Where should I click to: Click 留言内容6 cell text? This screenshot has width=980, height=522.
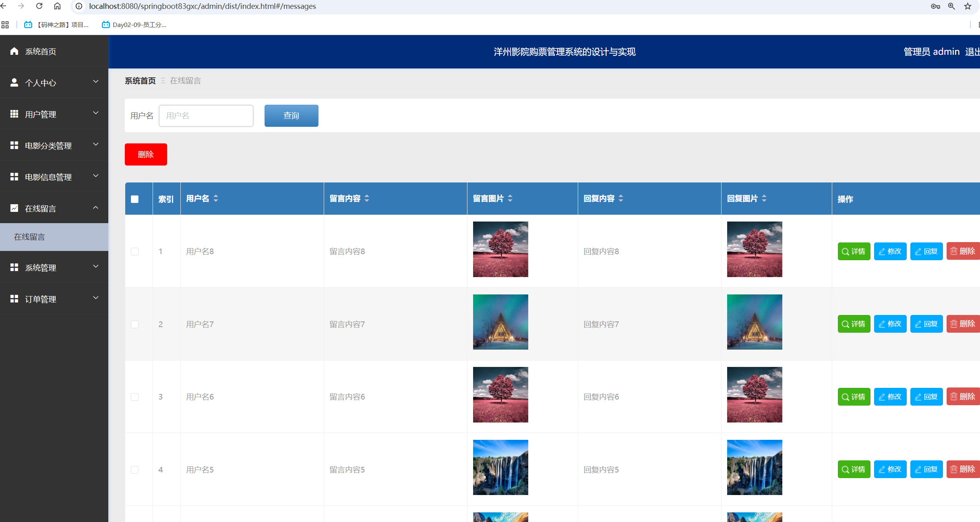tap(347, 397)
